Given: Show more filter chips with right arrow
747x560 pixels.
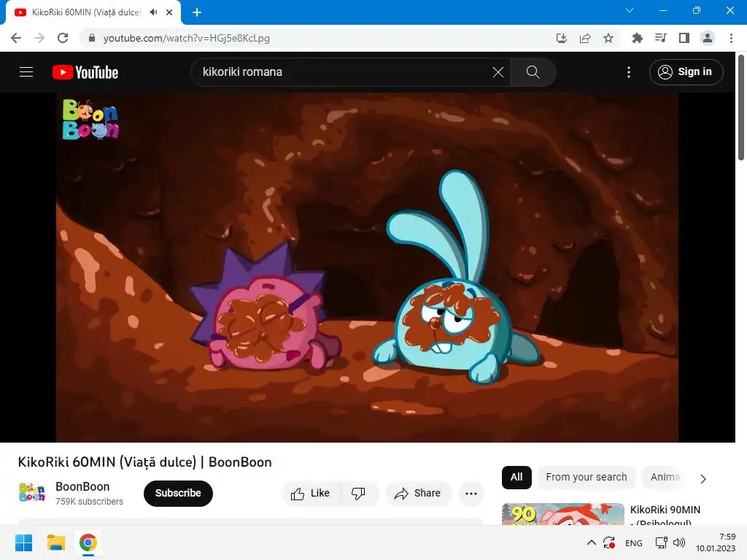Looking at the screenshot, I should coord(703,479).
